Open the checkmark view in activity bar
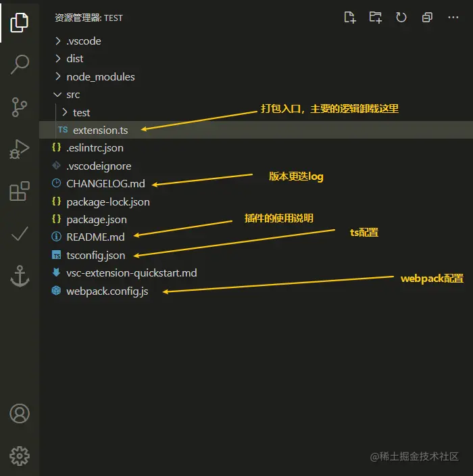Image resolution: width=473 pixels, height=476 pixels. (x=20, y=234)
